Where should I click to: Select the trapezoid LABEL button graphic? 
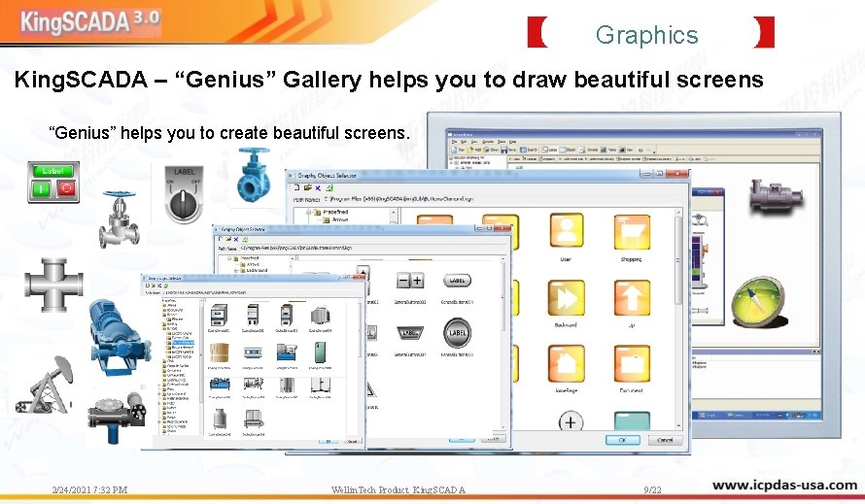pos(410,333)
